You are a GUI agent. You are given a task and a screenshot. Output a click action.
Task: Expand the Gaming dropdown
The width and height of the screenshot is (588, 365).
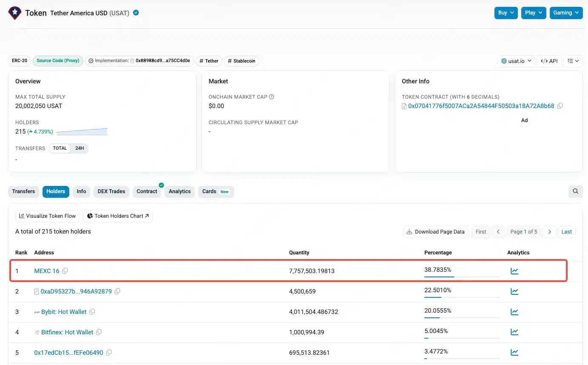566,13
